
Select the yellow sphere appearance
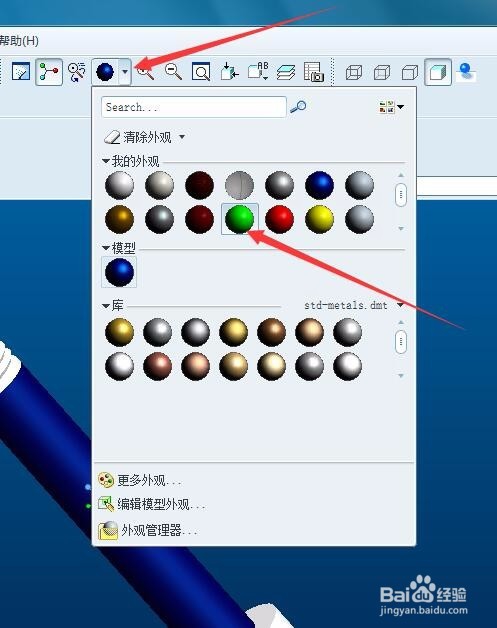pos(320,219)
